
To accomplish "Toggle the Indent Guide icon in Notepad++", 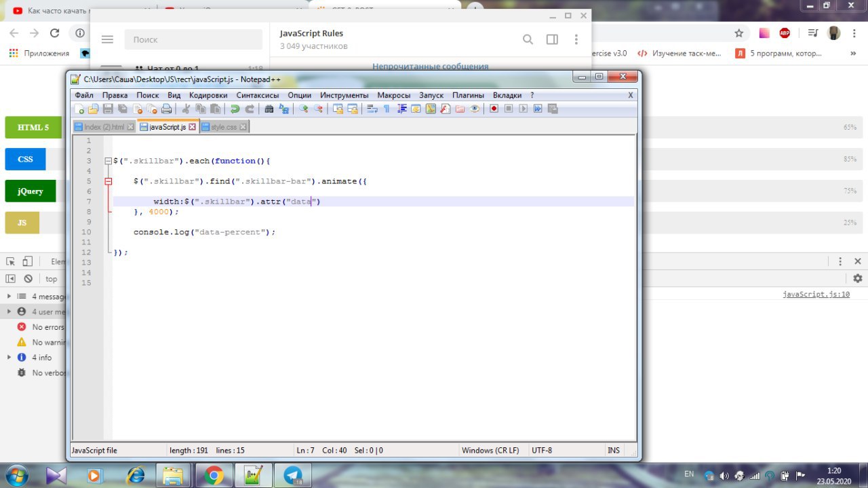I will point(401,109).
